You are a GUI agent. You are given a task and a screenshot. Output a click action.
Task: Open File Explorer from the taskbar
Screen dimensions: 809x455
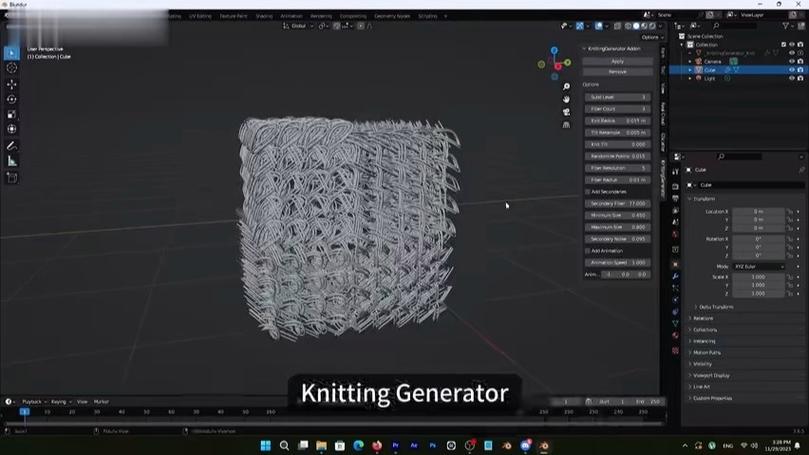click(321, 445)
